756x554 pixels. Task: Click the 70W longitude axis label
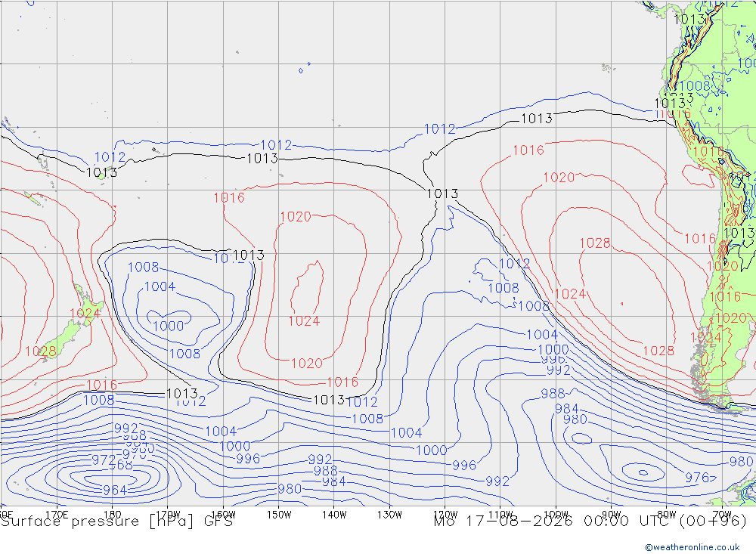722,515
